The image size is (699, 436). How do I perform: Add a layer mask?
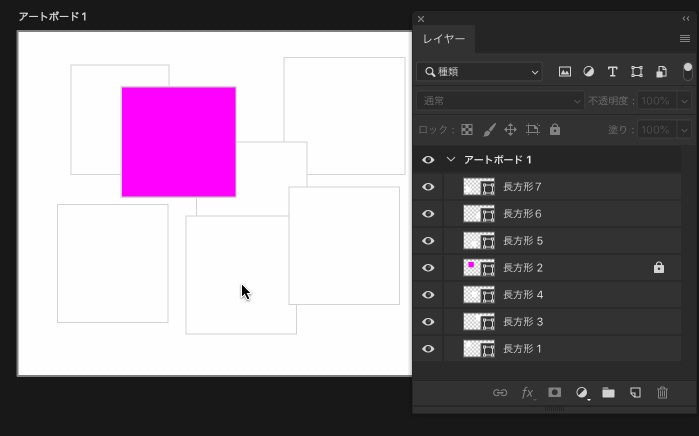click(x=555, y=392)
